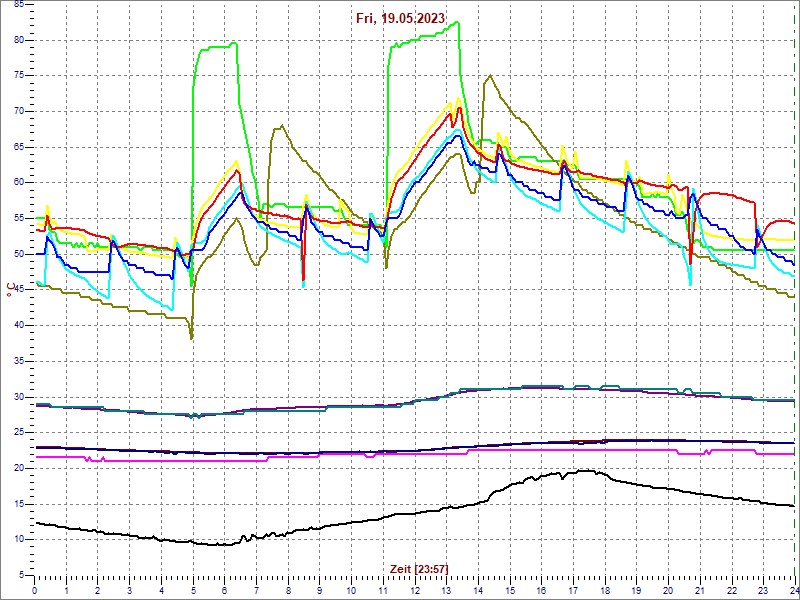This screenshot has width=800, height=600.
Task: Select the 25 temperature axis label
Action: coord(18,433)
